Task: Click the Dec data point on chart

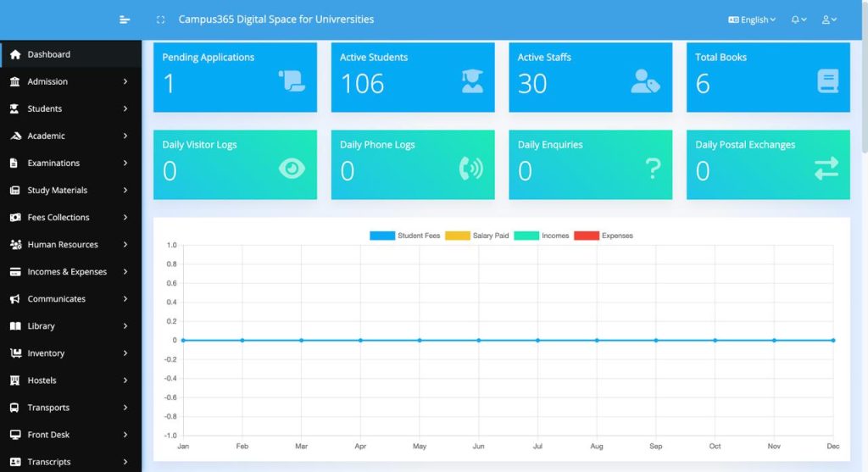Action: point(833,341)
